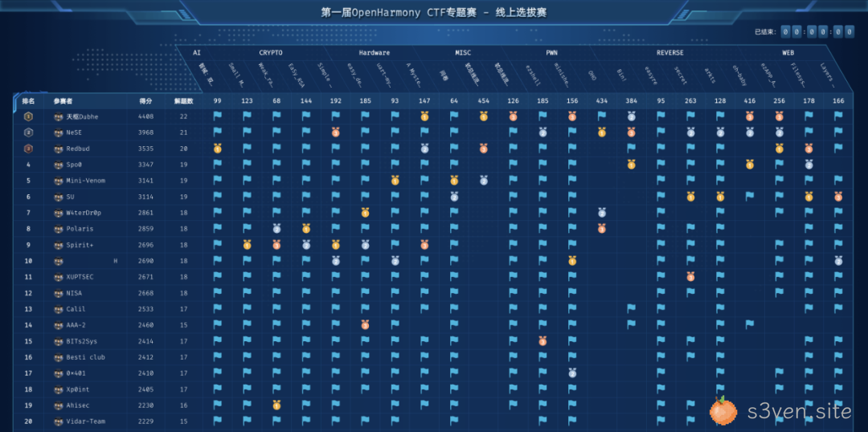
Task: Click the avatar icon next to Vidar-Team
Action: pyautogui.click(x=58, y=422)
